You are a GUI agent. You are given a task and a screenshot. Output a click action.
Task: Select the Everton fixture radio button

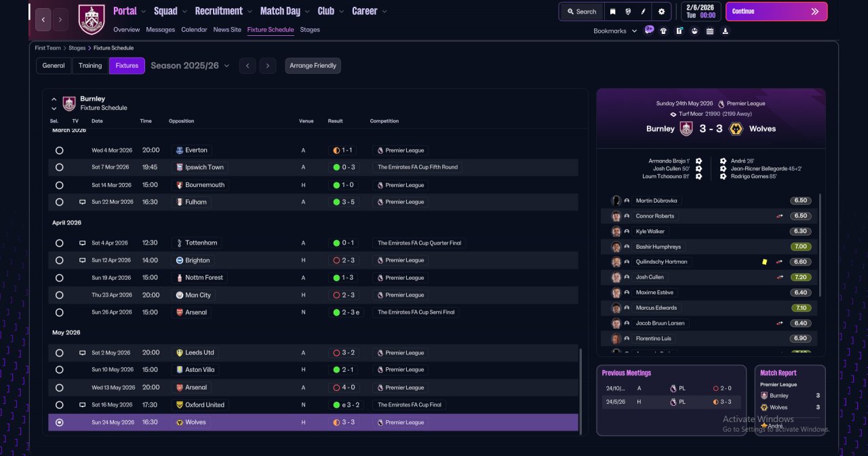tap(59, 150)
